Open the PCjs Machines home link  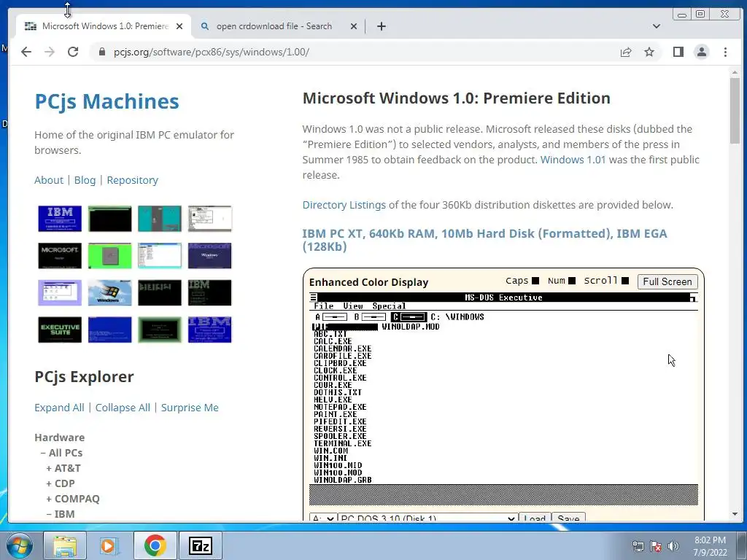click(107, 101)
